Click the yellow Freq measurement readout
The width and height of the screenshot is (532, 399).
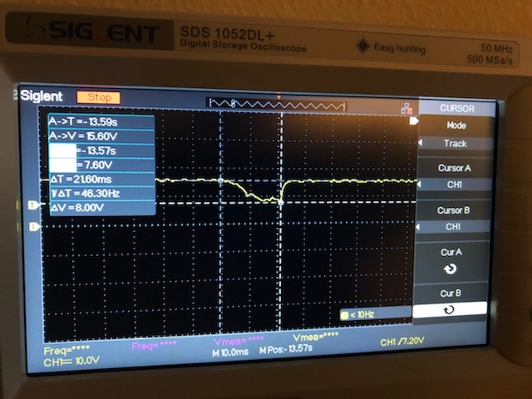pyautogui.click(x=66, y=350)
